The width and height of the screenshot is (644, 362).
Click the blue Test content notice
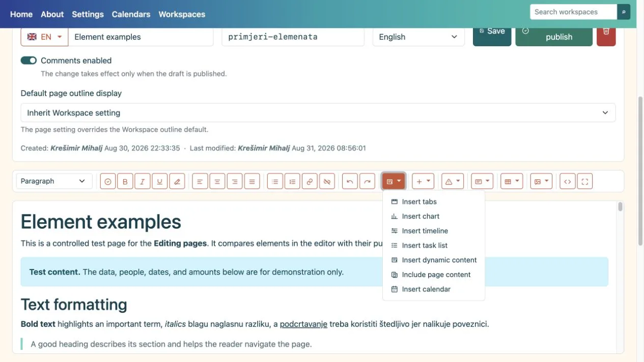coord(315,272)
